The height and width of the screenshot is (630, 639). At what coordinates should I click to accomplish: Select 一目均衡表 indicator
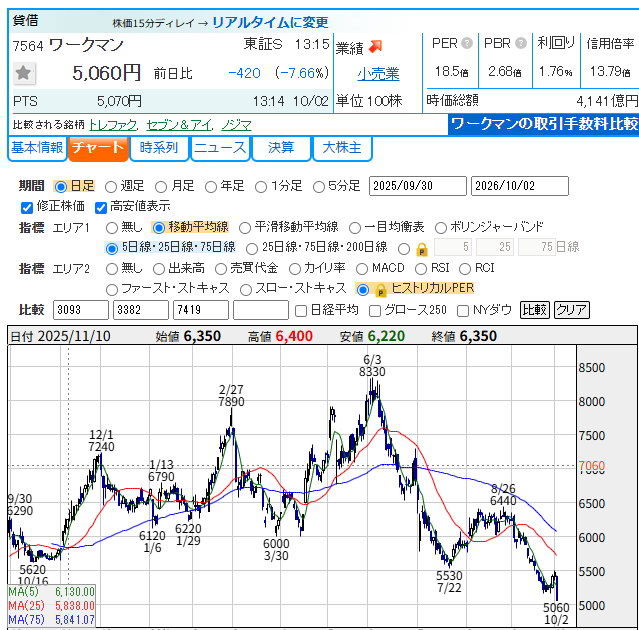pyautogui.click(x=355, y=228)
